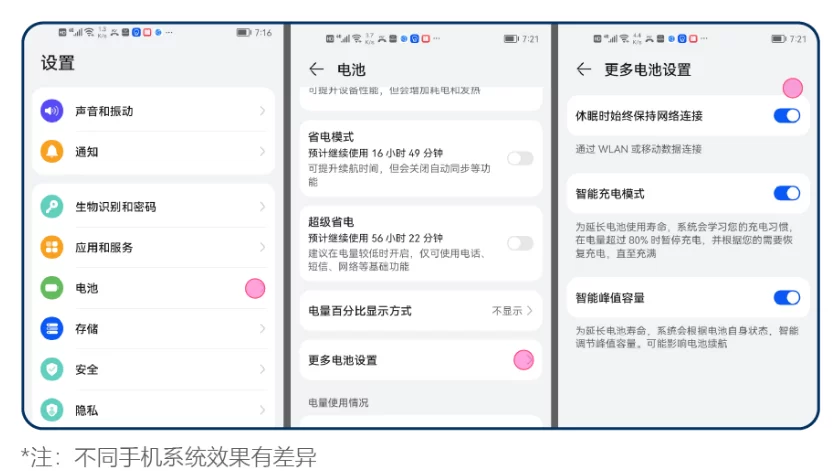Expand 声音和振动 row chevron

pyautogui.click(x=262, y=111)
